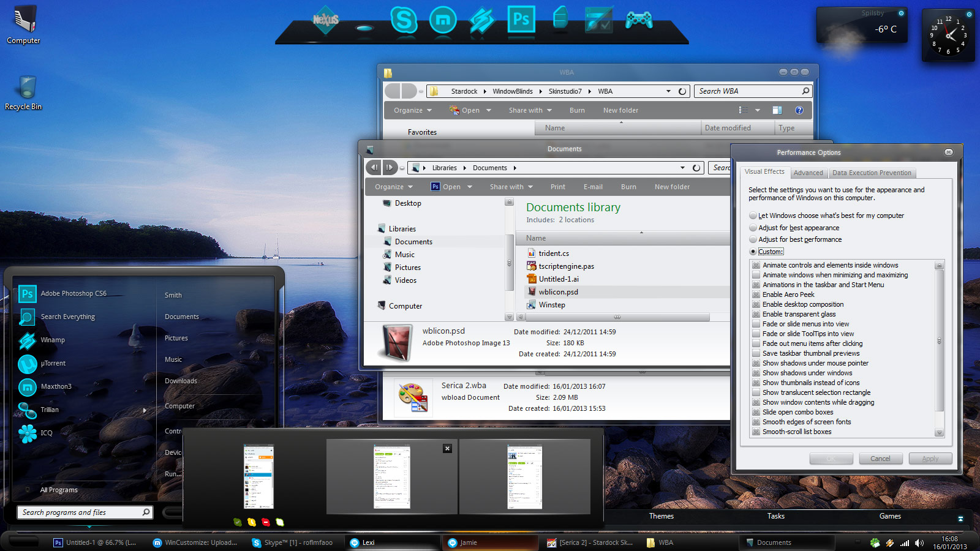Click All Programs in Start menu

coord(59,490)
